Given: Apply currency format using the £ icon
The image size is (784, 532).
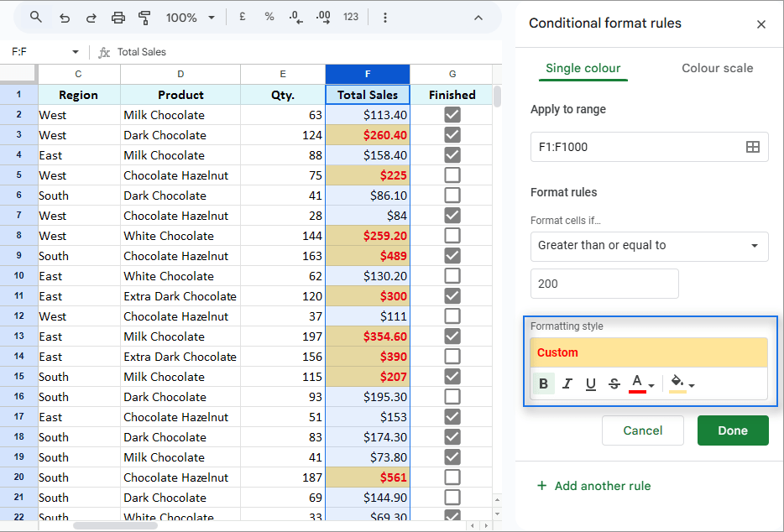Looking at the screenshot, I should 241,16.
